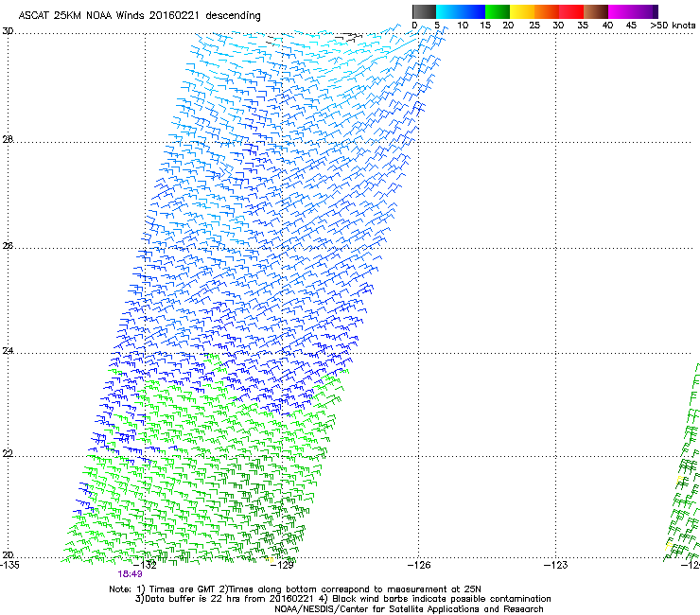700x615 pixels.
Task: Click the note line 'Times are GMT'
Action: pyautogui.click(x=183, y=589)
